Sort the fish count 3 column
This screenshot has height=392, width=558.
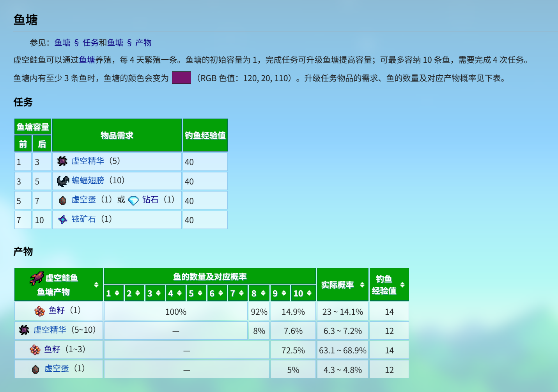[x=158, y=293]
